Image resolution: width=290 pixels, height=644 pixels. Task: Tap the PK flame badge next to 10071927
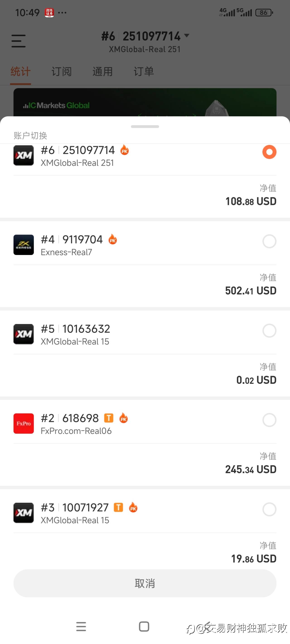tap(133, 507)
